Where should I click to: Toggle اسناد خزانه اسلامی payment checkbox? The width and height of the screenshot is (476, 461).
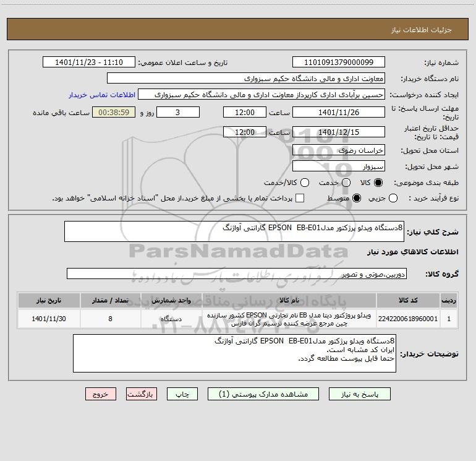[300, 198]
